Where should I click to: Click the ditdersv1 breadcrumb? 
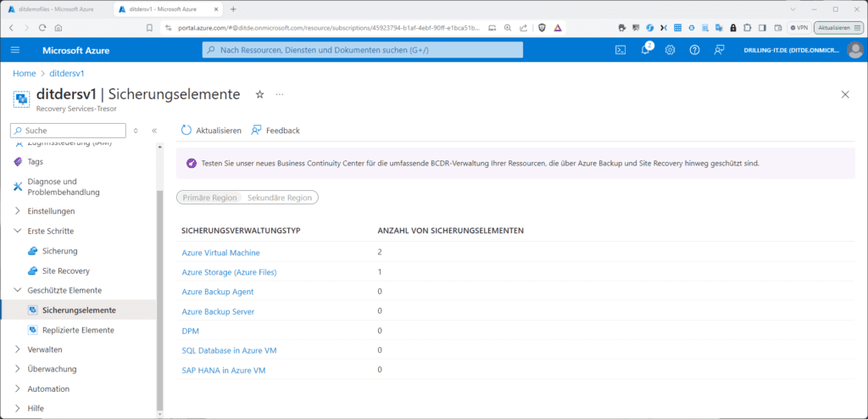(x=67, y=73)
